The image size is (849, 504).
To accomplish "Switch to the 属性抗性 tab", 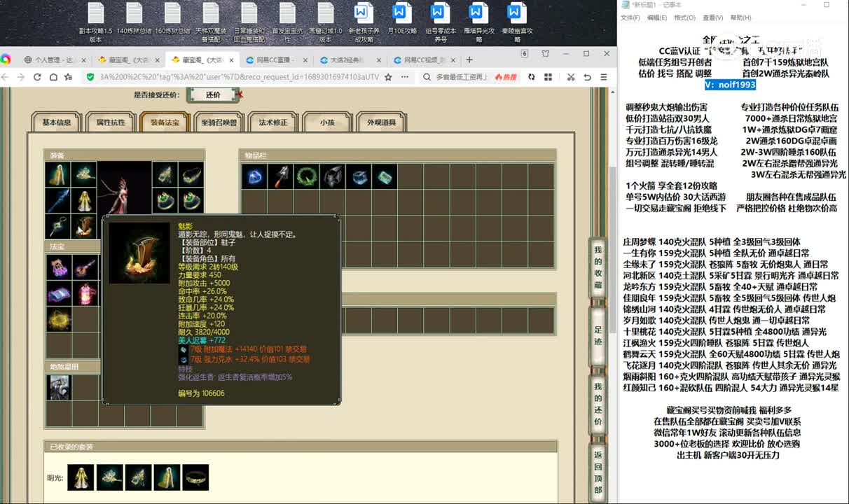I will (111, 122).
